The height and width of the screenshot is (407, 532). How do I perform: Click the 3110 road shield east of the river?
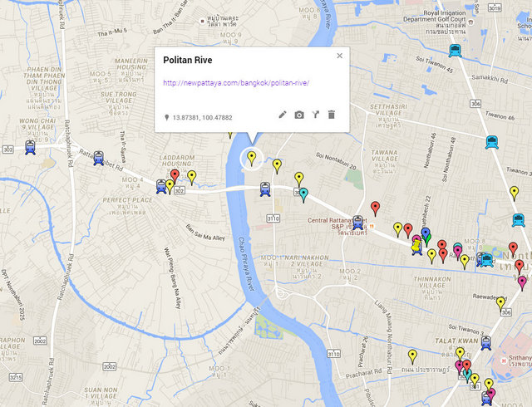pos(273,218)
